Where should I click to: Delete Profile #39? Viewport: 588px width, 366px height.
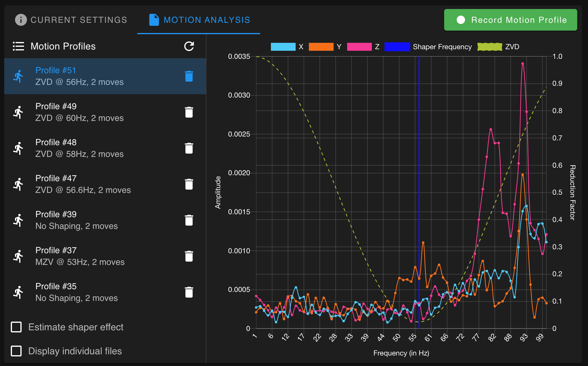coord(189,220)
